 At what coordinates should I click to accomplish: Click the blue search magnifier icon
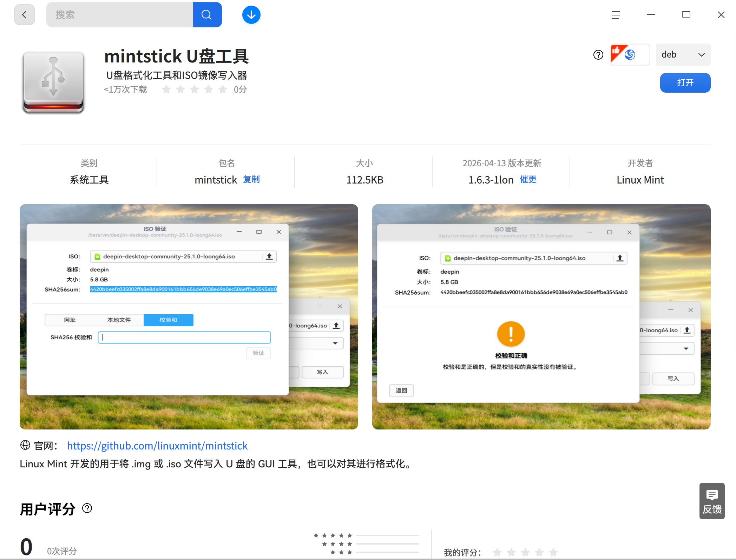pos(207,14)
